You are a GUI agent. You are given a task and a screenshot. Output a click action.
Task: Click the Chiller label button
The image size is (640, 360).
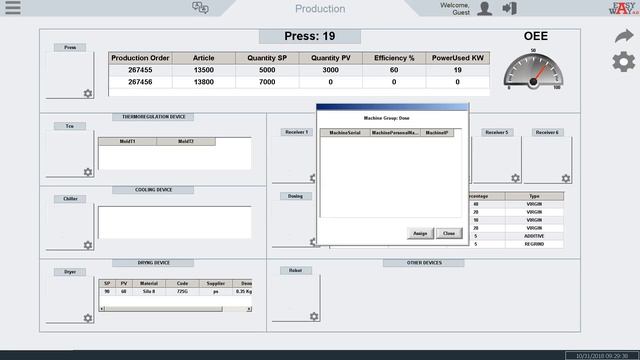click(x=70, y=199)
